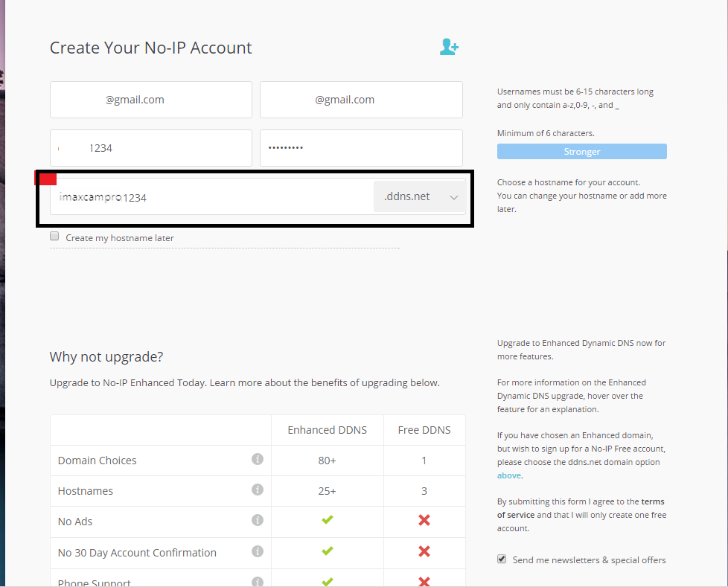Open the .ddns.net domain dropdown
The height and width of the screenshot is (587, 728).
click(x=419, y=196)
